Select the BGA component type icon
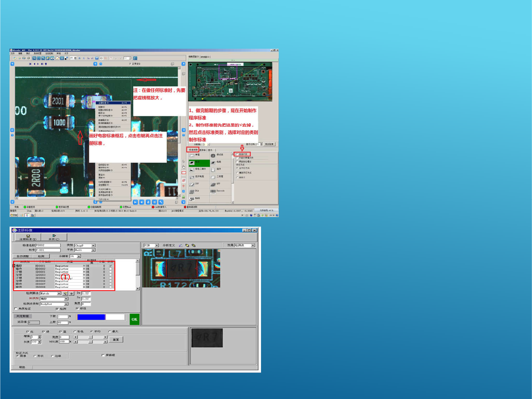This screenshot has width=532, height=399. (x=192, y=192)
